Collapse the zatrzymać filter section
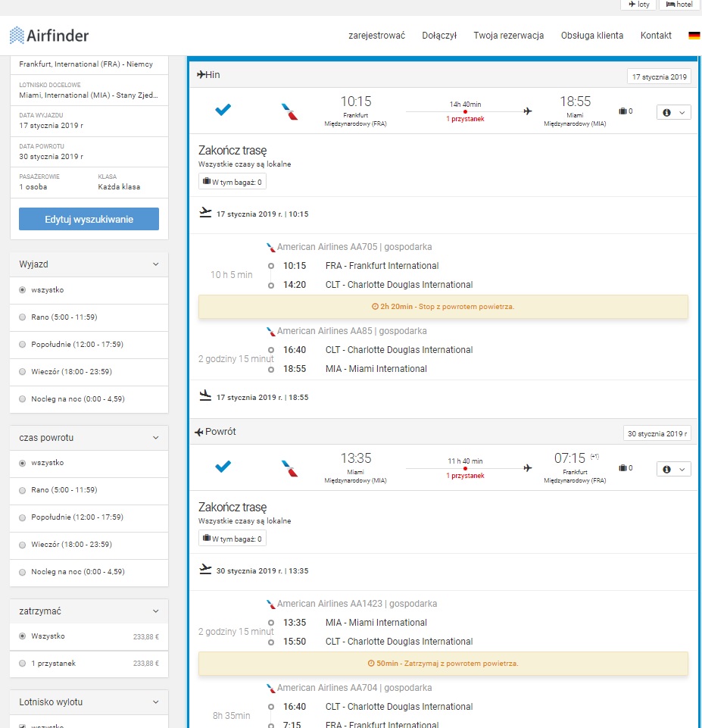Image resolution: width=702 pixels, height=728 pixels. point(156,611)
